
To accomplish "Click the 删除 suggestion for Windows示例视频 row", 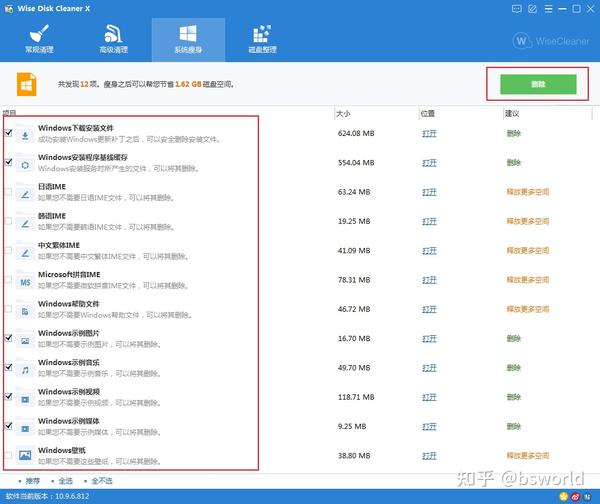I will pos(514,397).
